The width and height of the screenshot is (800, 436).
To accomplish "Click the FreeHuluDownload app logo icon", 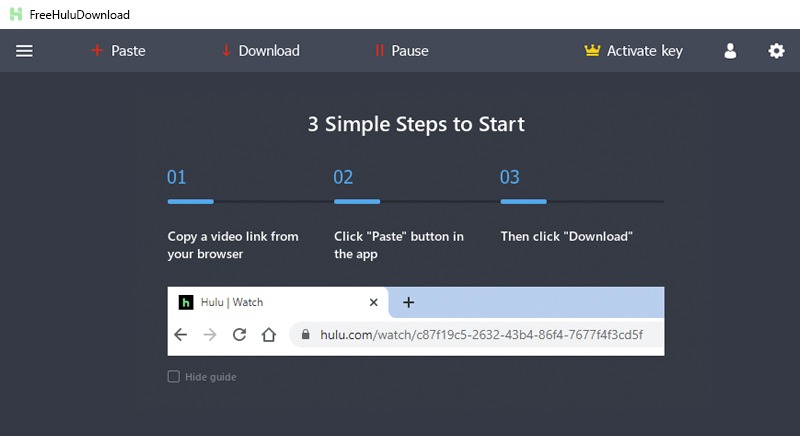I will [15, 15].
